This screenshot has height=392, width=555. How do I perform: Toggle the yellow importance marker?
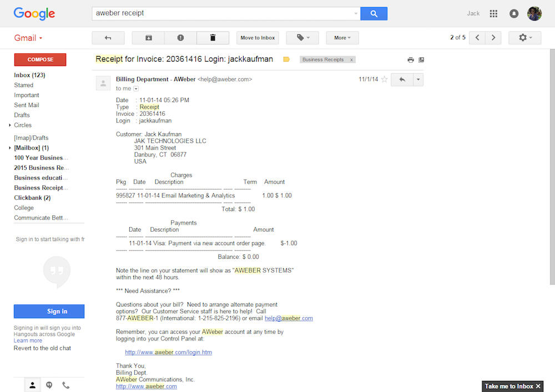(286, 59)
